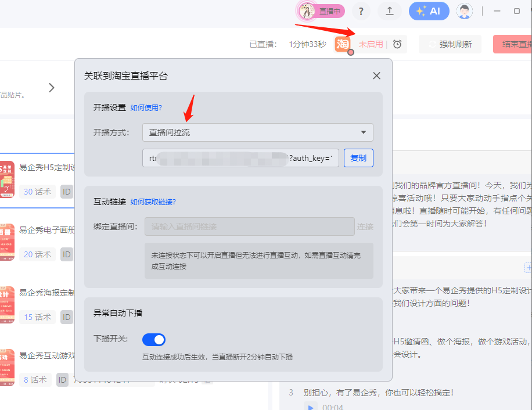Open the user profile avatar
Viewport: 532px width, 410px height.
[465, 11]
